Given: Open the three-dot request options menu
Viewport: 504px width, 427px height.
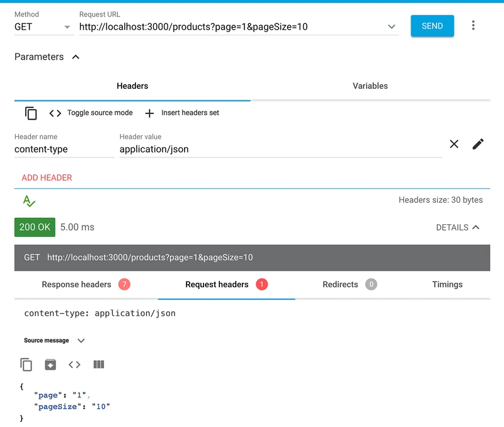Looking at the screenshot, I should click(x=473, y=25).
